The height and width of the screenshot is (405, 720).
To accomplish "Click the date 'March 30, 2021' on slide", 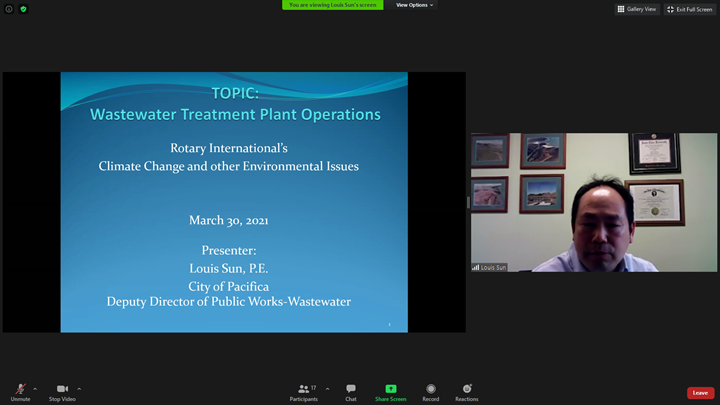I will pyautogui.click(x=229, y=220).
